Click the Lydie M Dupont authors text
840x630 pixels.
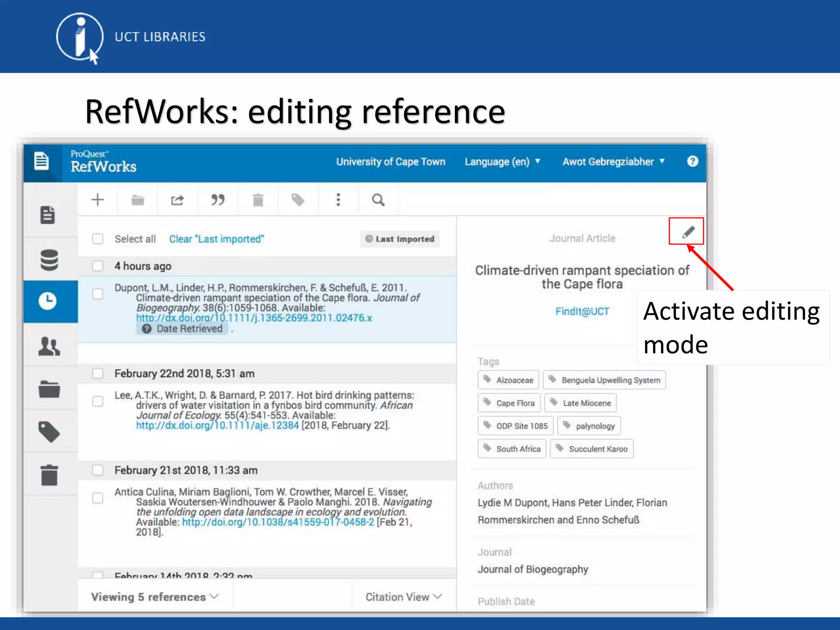tap(572, 511)
